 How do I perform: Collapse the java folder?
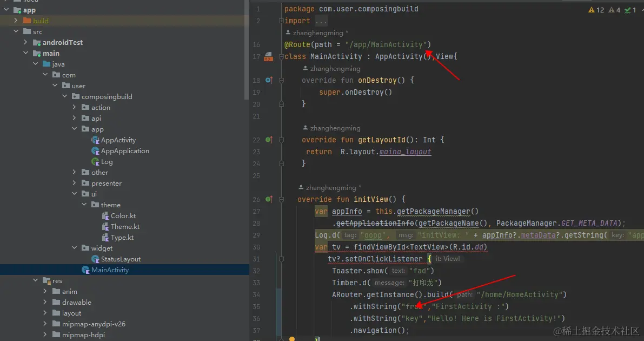tap(35, 64)
